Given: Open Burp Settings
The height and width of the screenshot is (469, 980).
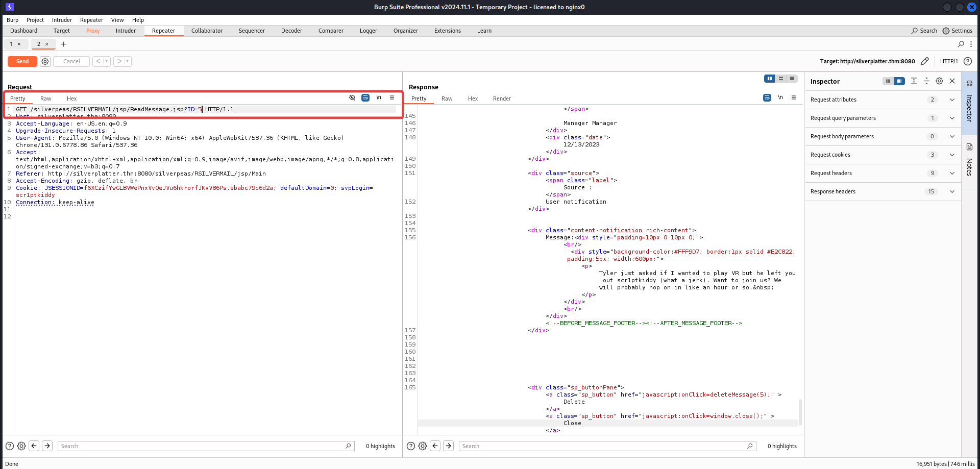Looking at the screenshot, I should point(957,31).
